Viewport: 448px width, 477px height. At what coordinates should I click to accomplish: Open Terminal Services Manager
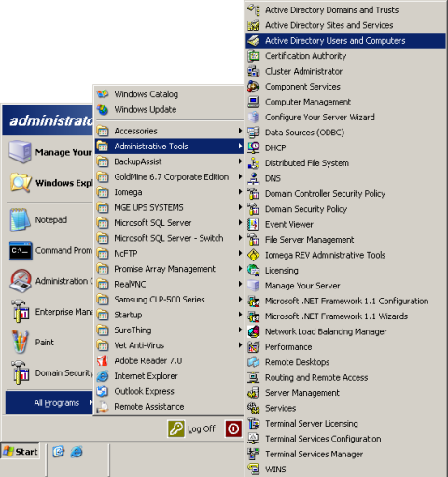(345, 454)
